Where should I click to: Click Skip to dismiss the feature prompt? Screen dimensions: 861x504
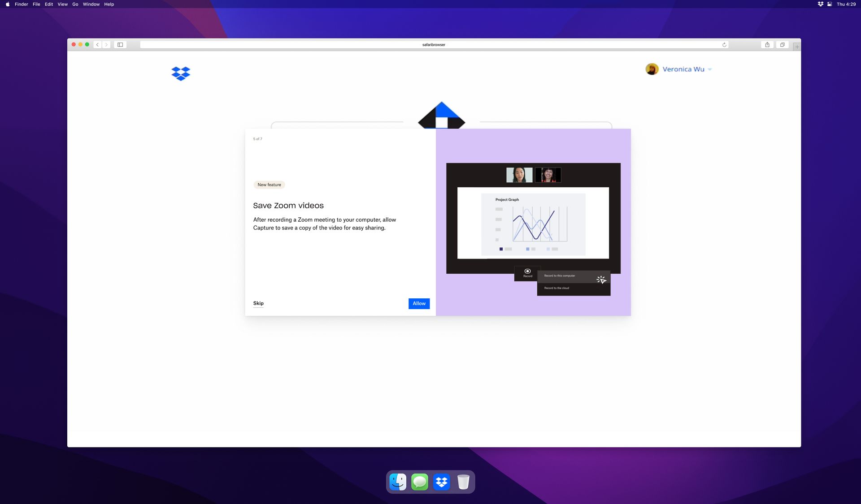(x=258, y=303)
